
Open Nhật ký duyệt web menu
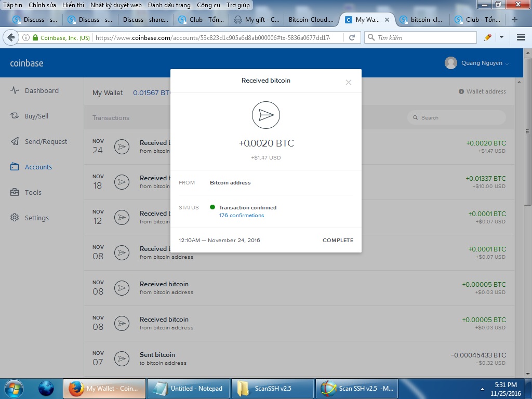pyautogui.click(x=116, y=5)
